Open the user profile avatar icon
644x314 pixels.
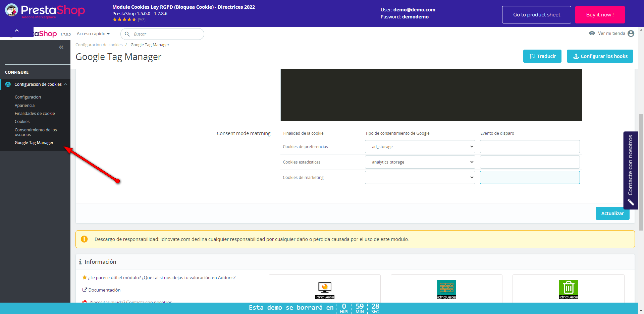(x=631, y=34)
